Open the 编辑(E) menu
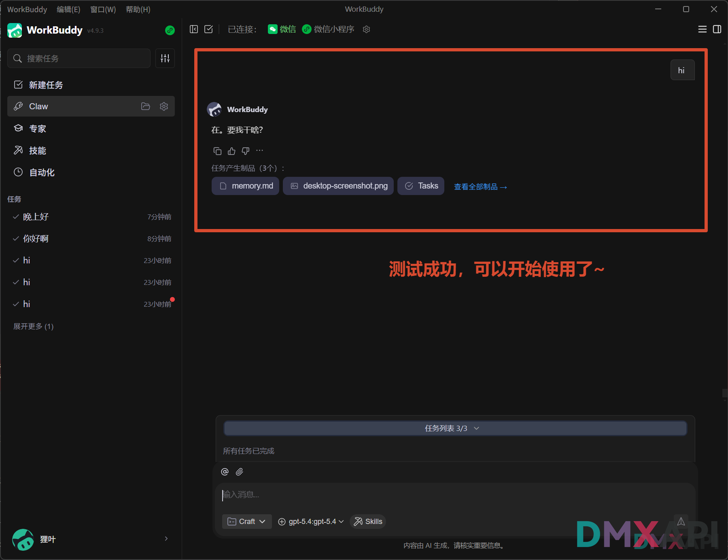 pyautogui.click(x=68, y=9)
